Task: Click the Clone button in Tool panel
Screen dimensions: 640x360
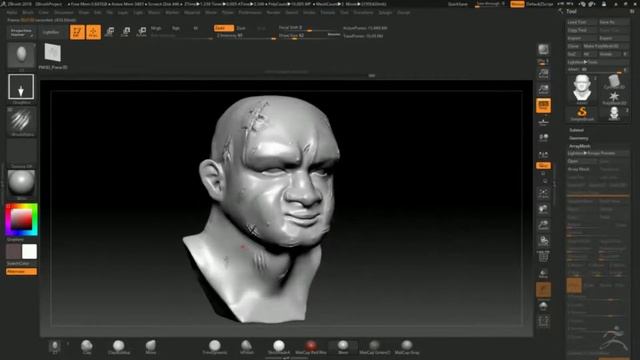Action: pos(573,46)
